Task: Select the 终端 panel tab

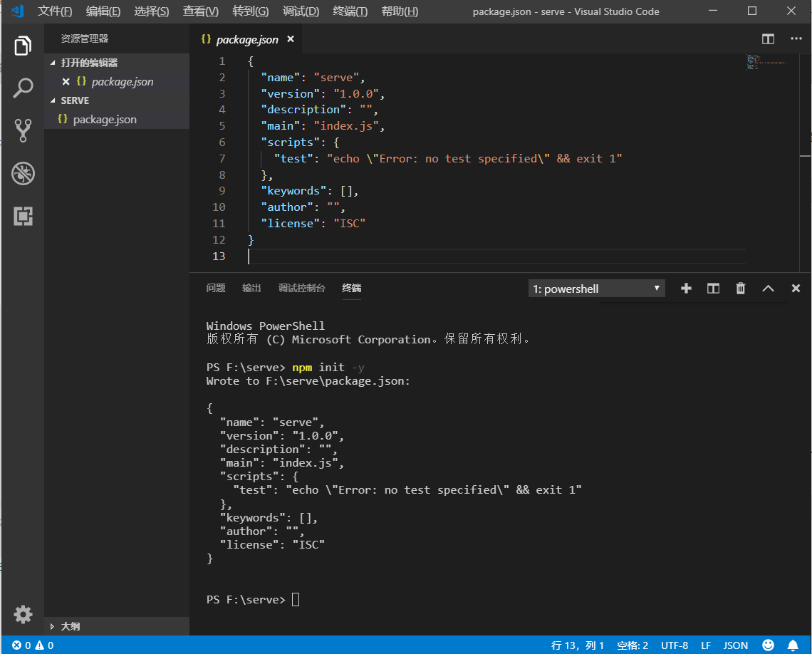Action: (352, 288)
